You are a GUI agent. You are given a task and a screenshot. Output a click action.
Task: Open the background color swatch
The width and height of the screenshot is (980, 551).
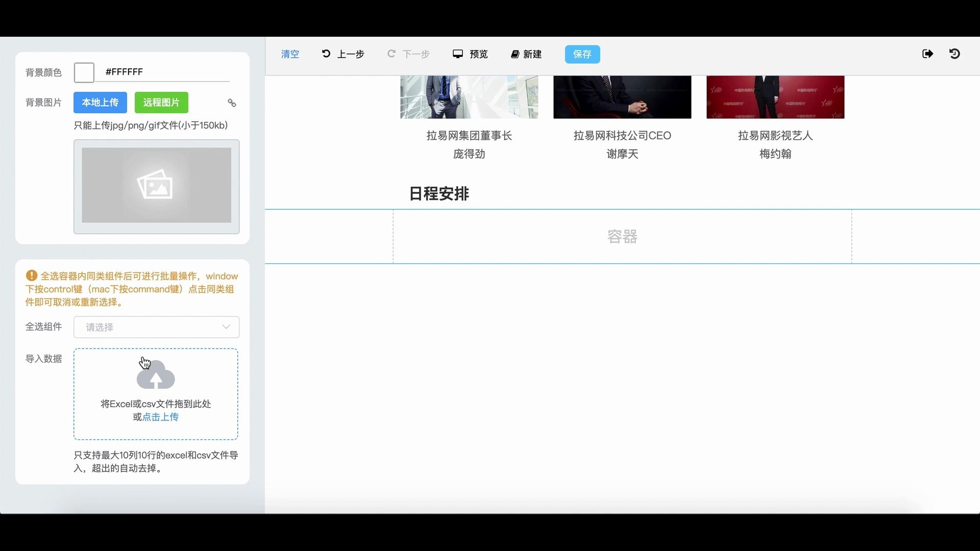pyautogui.click(x=84, y=72)
